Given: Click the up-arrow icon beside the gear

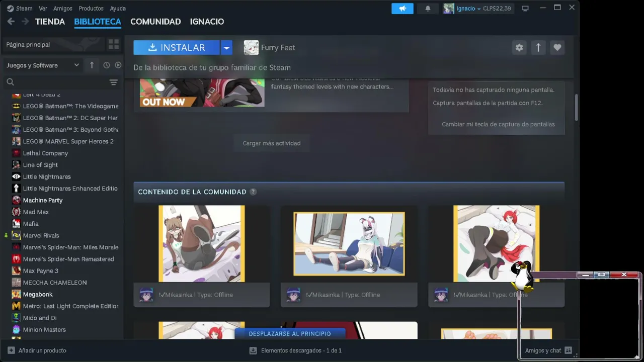Looking at the screenshot, I should pos(538,47).
